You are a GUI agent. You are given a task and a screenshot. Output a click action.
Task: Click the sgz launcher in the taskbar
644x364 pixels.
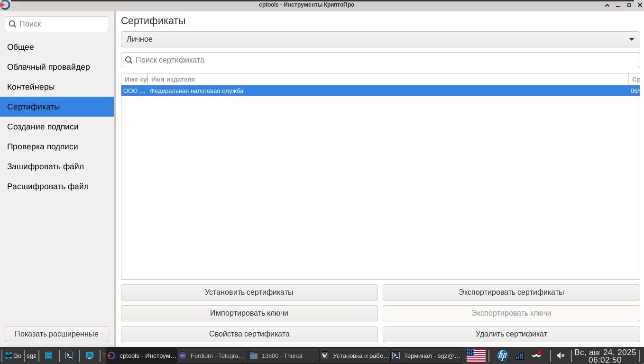point(31,355)
